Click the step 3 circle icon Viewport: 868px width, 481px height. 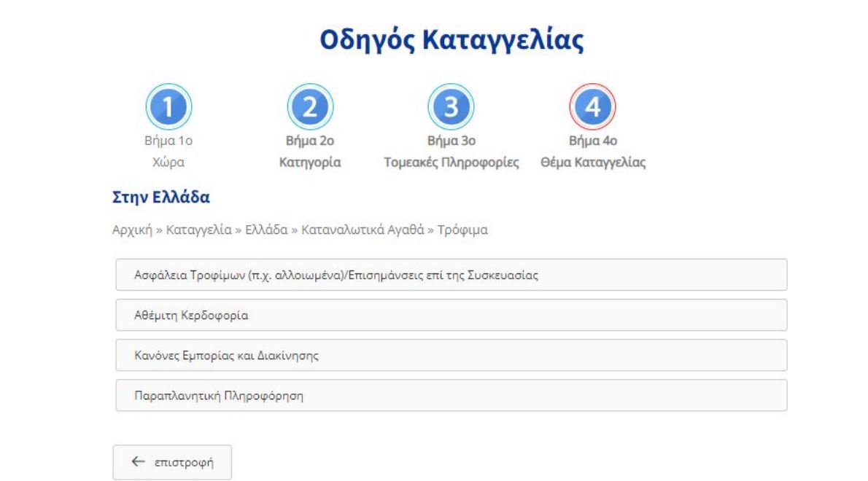451,107
